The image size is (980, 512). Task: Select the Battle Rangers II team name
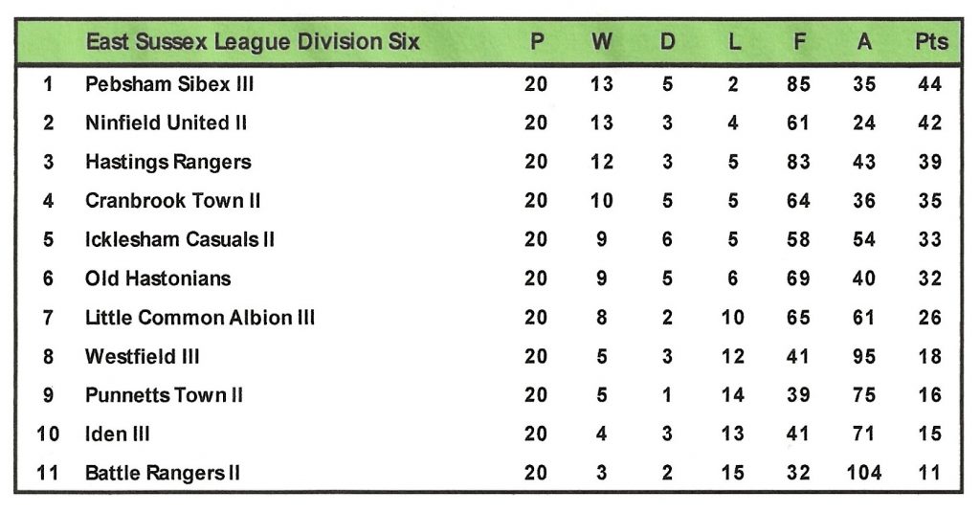163,473
